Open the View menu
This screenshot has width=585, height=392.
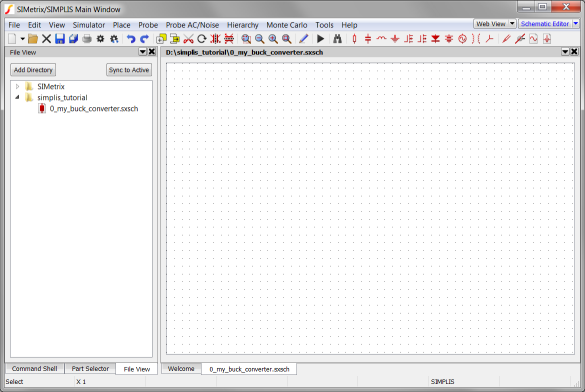click(57, 25)
